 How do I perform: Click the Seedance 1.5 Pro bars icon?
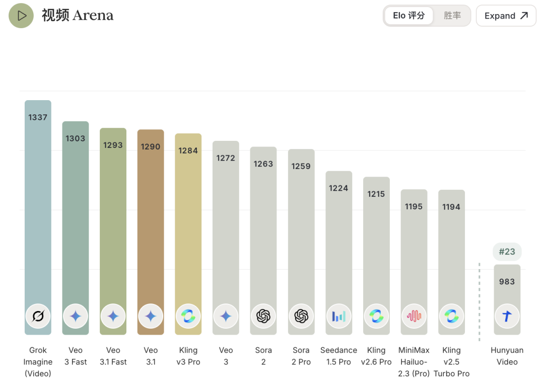tap(338, 316)
